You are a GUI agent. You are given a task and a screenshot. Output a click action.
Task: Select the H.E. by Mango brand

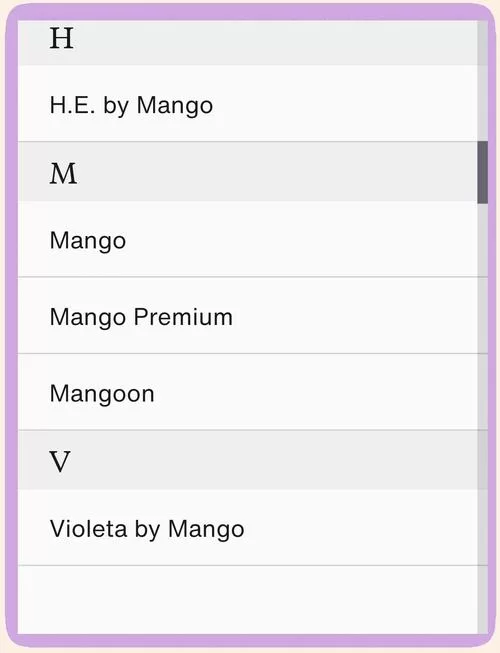(x=247, y=103)
